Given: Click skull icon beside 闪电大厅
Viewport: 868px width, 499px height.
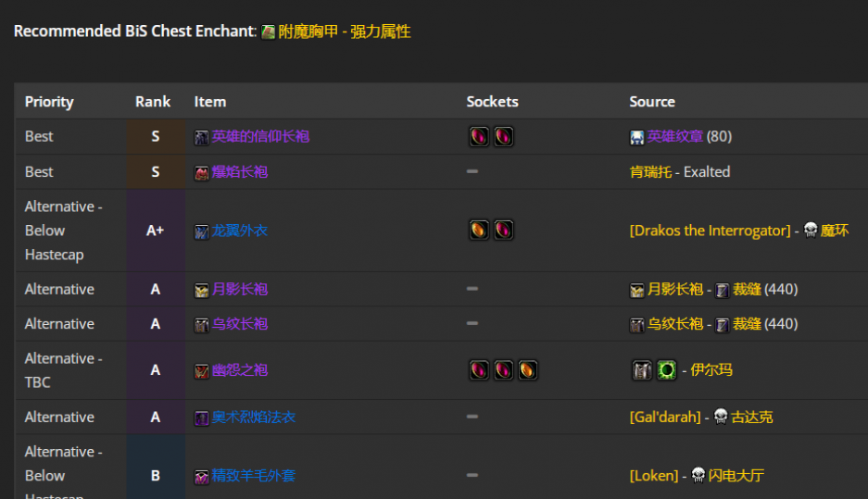Looking at the screenshot, I should pos(698,476).
